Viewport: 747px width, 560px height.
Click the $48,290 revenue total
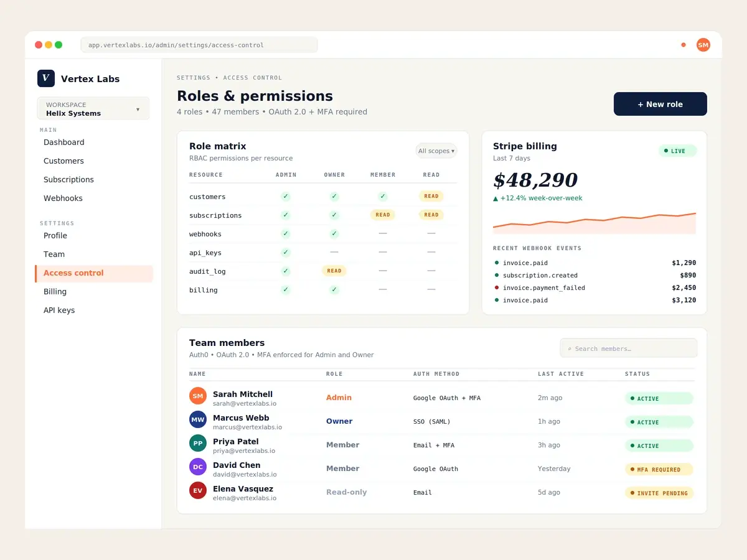pos(535,180)
